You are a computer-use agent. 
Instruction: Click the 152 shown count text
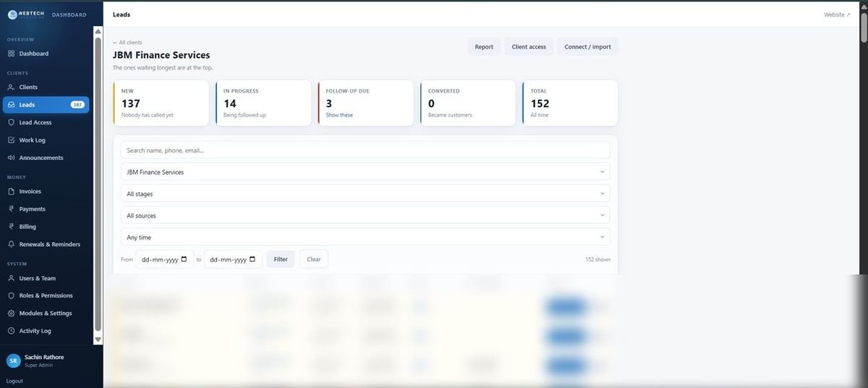point(597,259)
